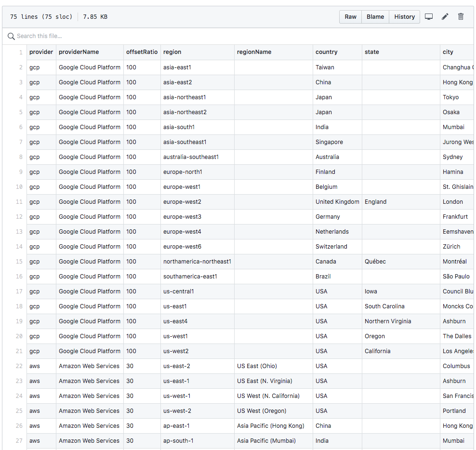Viewport: 476px width, 450px height.
Task: Select the Québec state cell
Action: (401, 262)
